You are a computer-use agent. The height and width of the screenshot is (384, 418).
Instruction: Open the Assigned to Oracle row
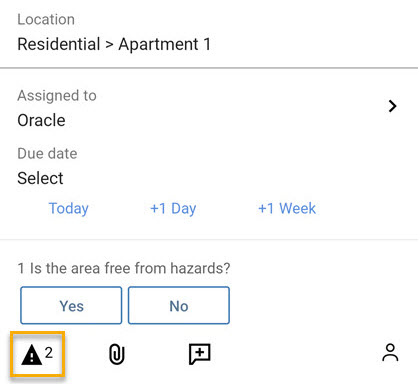coord(209,109)
